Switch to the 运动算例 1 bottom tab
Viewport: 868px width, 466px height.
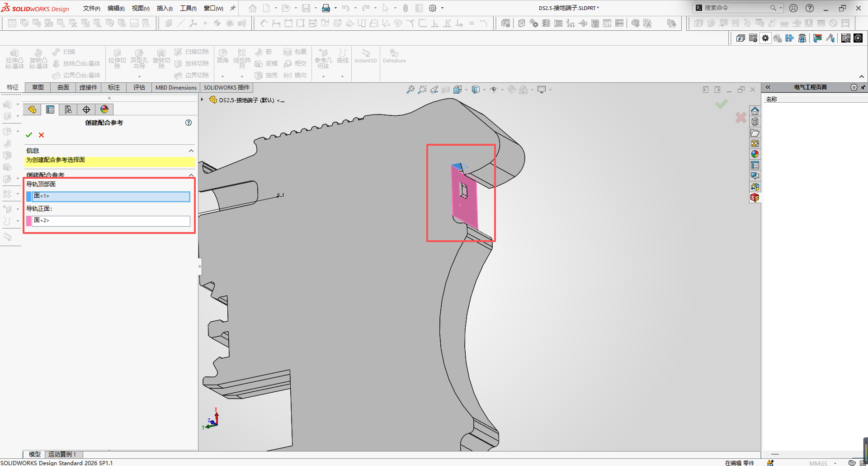click(x=62, y=454)
